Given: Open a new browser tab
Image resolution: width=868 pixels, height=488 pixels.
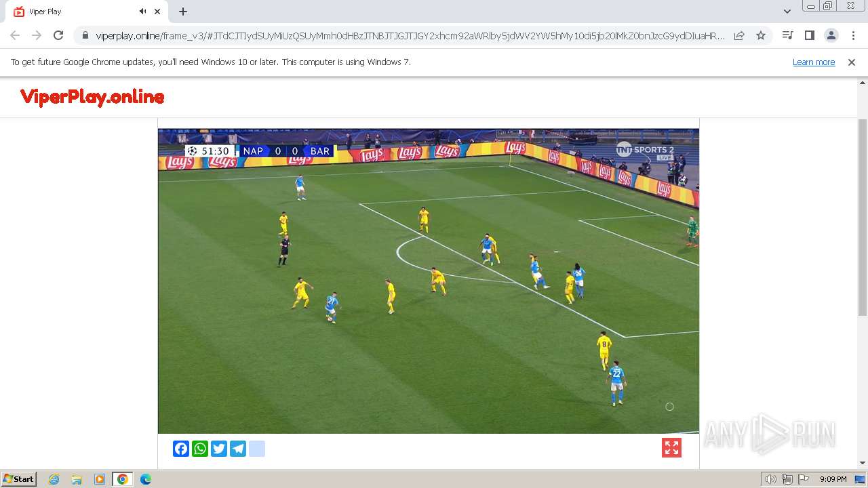Looking at the screenshot, I should [x=183, y=12].
